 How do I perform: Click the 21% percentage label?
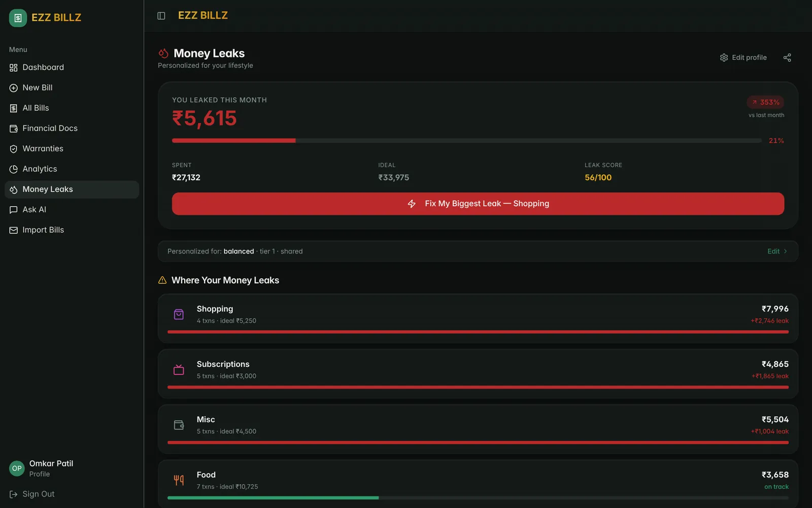coord(776,141)
